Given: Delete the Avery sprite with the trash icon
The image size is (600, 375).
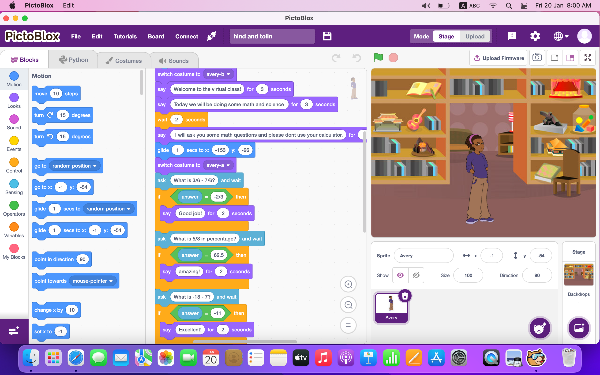Looking at the screenshot, I should click(x=405, y=295).
